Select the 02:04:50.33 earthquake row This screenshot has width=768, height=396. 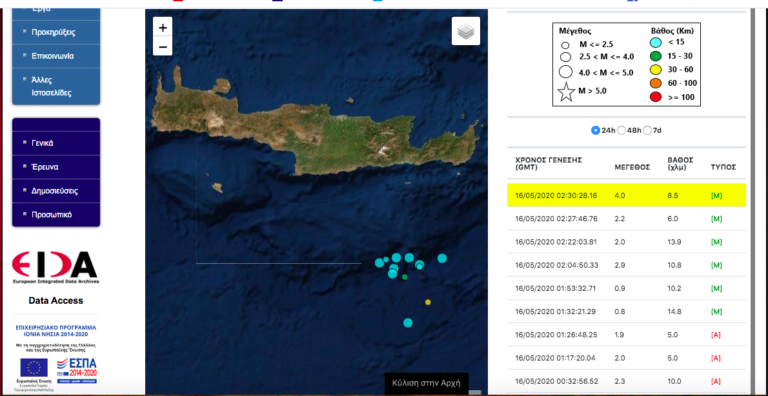626,265
